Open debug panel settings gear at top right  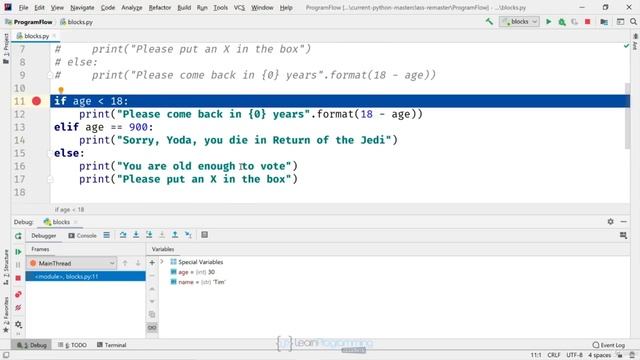[x=610, y=221]
